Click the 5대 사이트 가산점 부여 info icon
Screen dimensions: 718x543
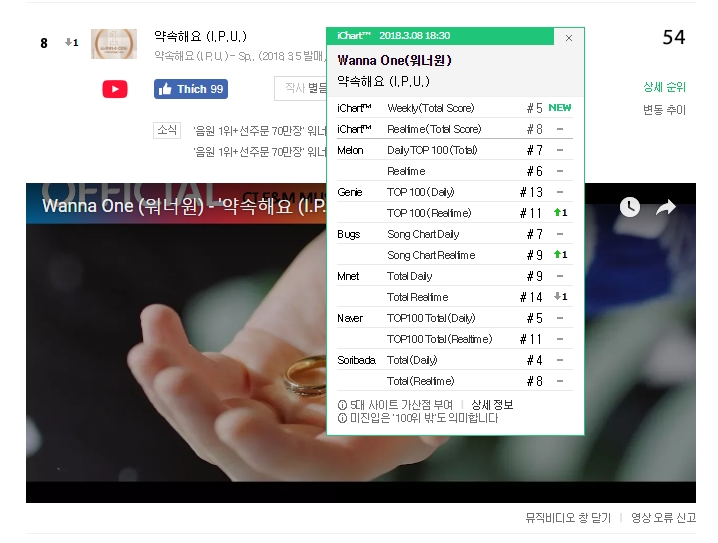tap(342, 405)
